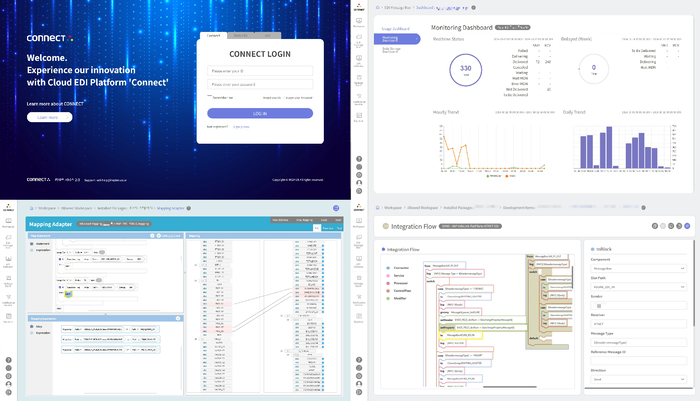Click vertical scrollbar of toBlock properties panel
The image size is (700, 401).
[694, 283]
